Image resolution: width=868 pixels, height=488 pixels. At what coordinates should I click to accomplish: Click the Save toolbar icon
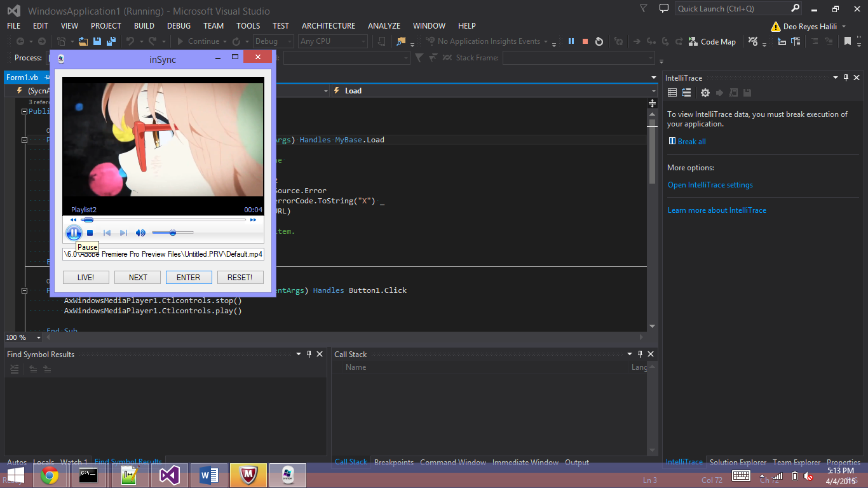97,41
